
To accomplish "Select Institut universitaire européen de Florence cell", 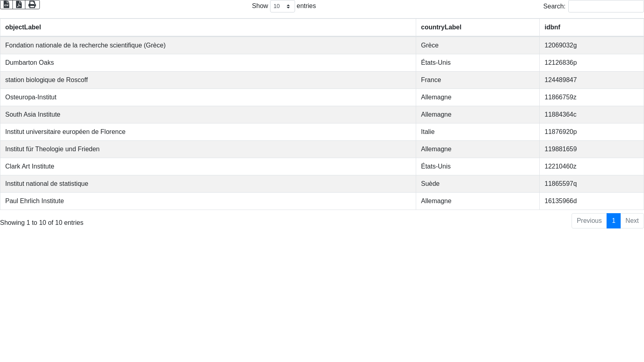I will click(x=208, y=132).
